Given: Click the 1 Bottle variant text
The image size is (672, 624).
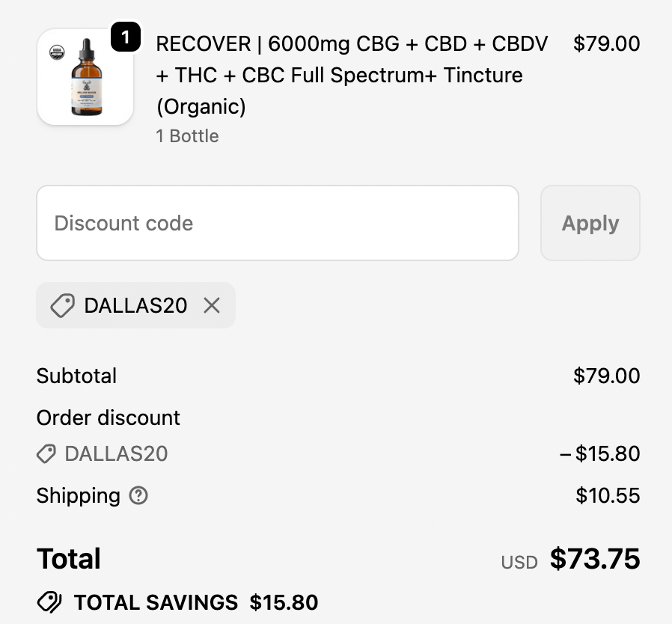Looking at the screenshot, I should coord(187,136).
